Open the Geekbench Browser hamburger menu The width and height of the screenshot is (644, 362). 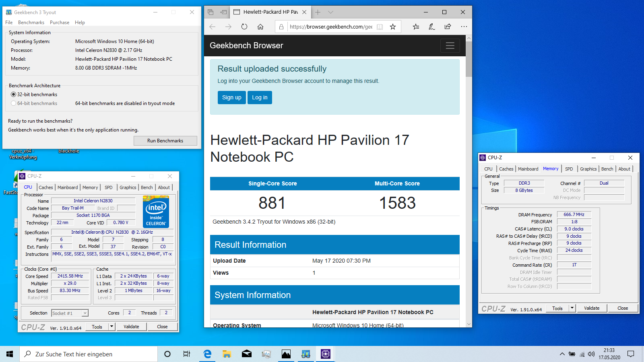[x=450, y=45]
